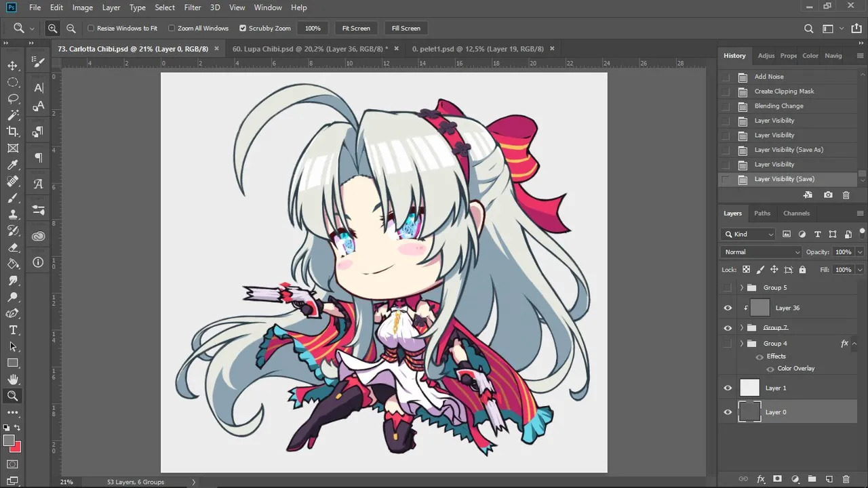Open the Kind filter dropdown

click(749, 234)
